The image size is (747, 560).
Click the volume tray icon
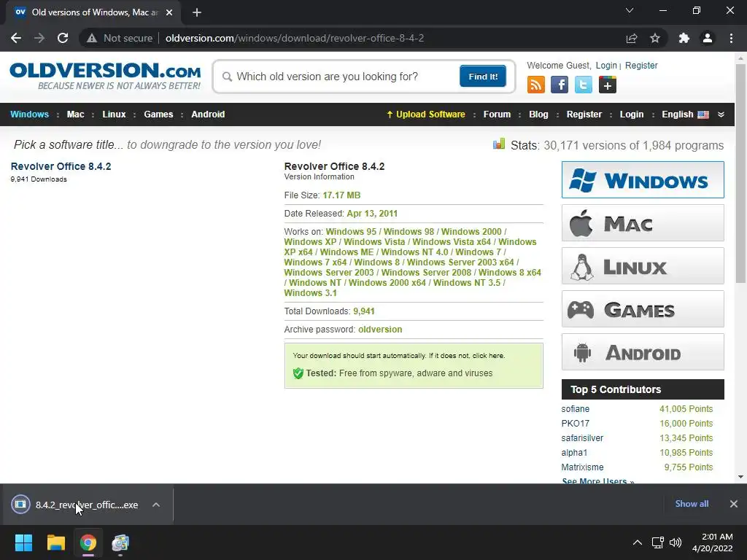pos(676,542)
